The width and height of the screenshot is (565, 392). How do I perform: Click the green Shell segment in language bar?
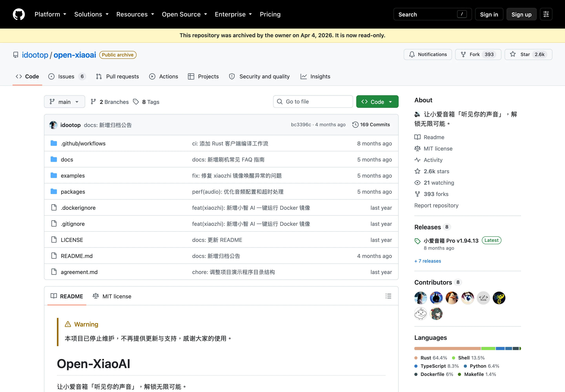pyautogui.click(x=488, y=348)
